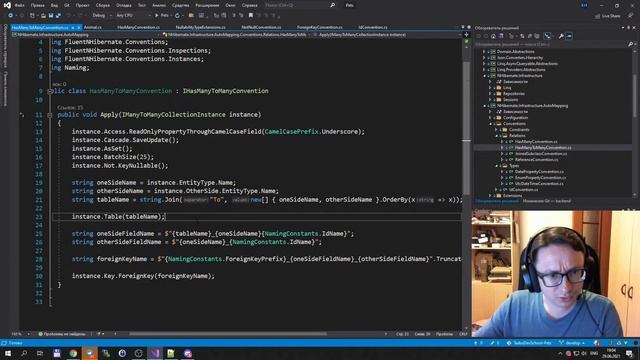Click the repository name in the status bar
This screenshot has width=640, height=360.
tap(529, 343)
